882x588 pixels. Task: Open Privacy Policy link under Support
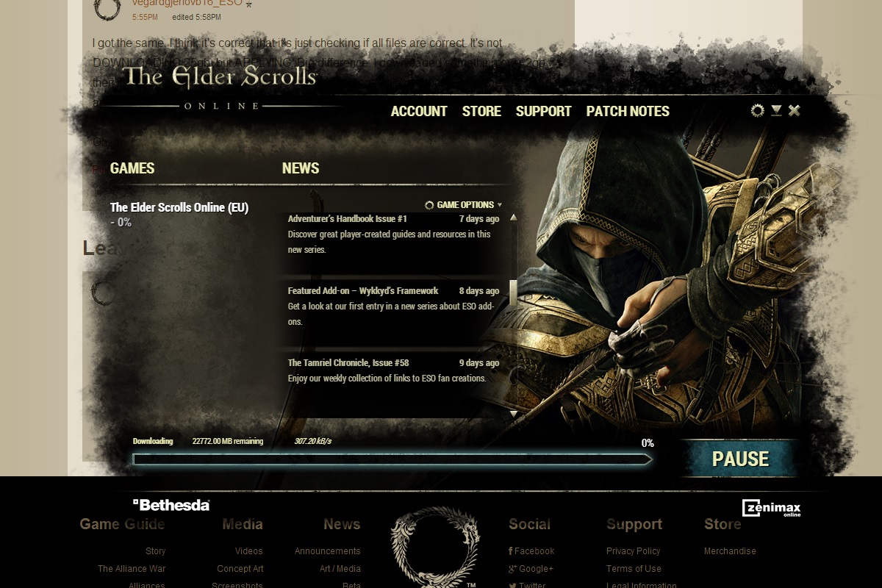point(633,551)
